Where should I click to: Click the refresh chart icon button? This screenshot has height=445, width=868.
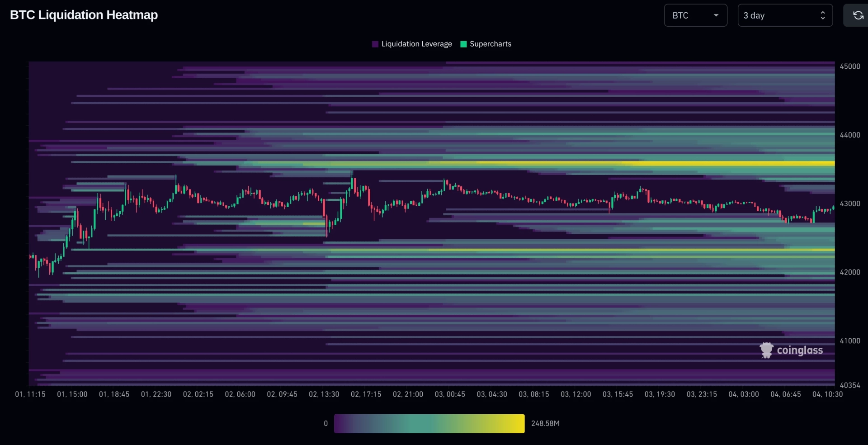tap(858, 15)
